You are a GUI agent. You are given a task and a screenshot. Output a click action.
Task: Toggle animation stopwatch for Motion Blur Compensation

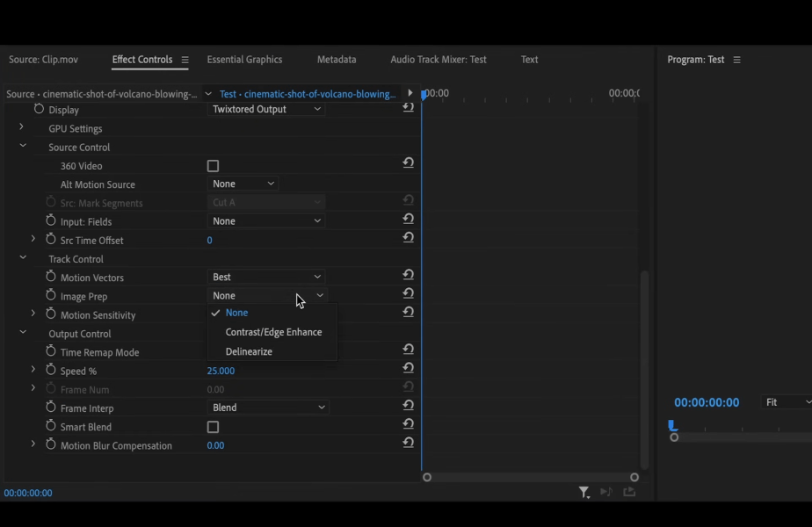tap(50, 444)
